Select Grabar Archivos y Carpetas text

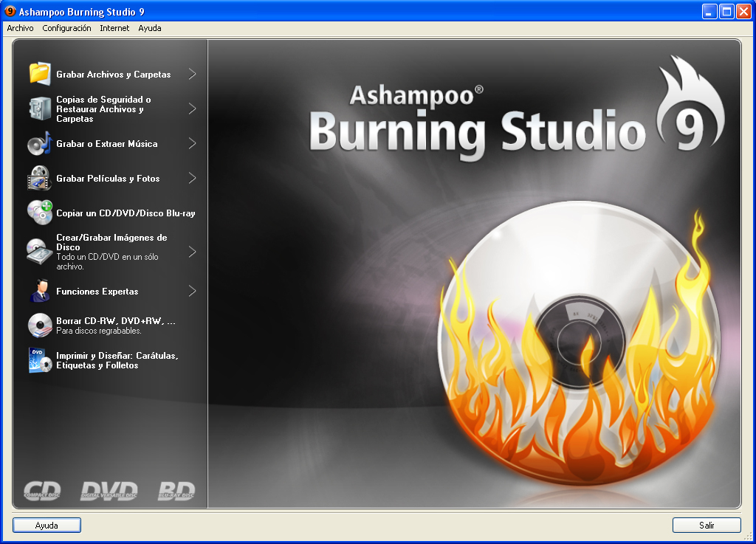click(x=113, y=75)
